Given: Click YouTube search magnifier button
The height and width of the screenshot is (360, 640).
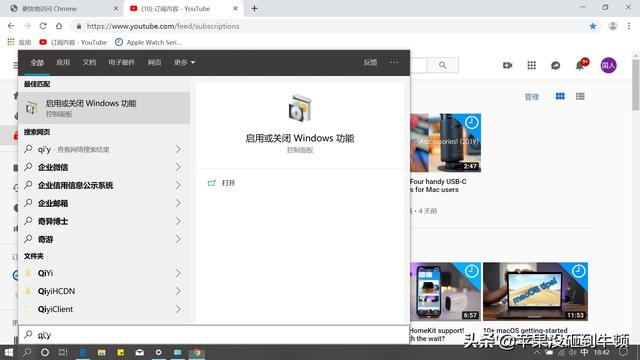Looking at the screenshot, I should pos(442,65).
